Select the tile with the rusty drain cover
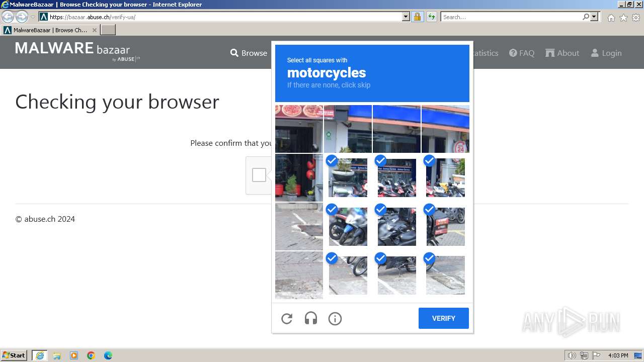 coord(299,226)
